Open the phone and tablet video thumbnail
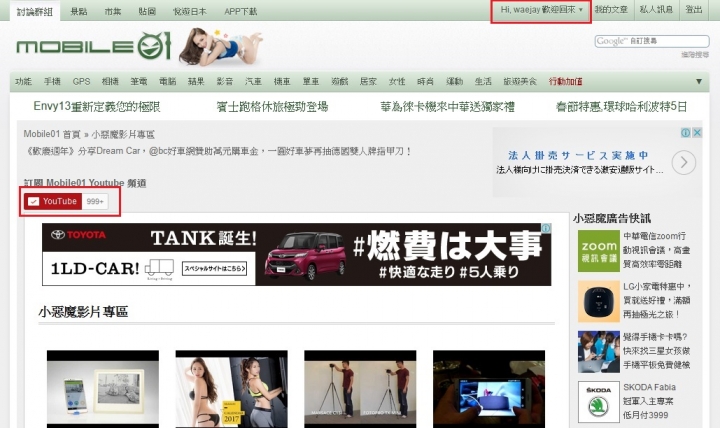Screen dimensions: 720x428 coord(103,389)
